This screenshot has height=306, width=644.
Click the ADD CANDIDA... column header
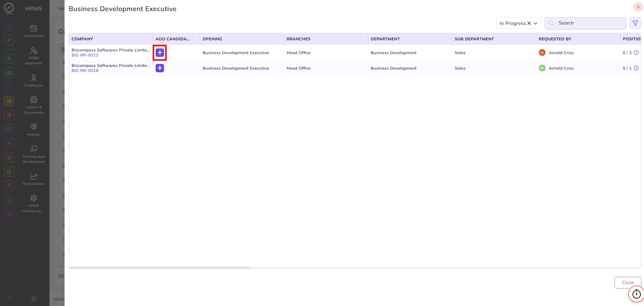tap(176, 39)
